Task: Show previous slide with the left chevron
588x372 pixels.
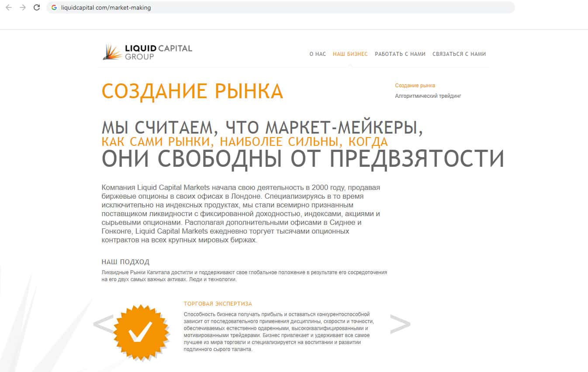Action: (x=103, y=324)
